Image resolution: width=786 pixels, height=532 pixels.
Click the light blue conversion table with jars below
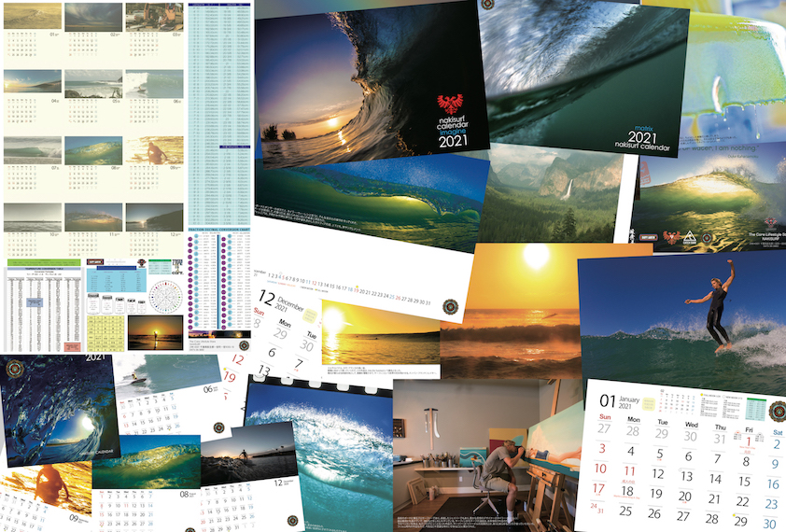(x=116, y=279)
